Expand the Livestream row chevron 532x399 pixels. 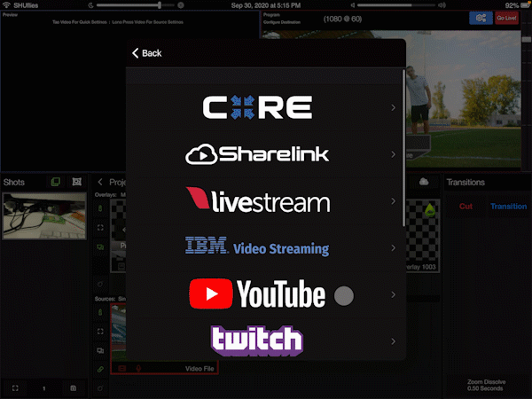tap(393, 201)
